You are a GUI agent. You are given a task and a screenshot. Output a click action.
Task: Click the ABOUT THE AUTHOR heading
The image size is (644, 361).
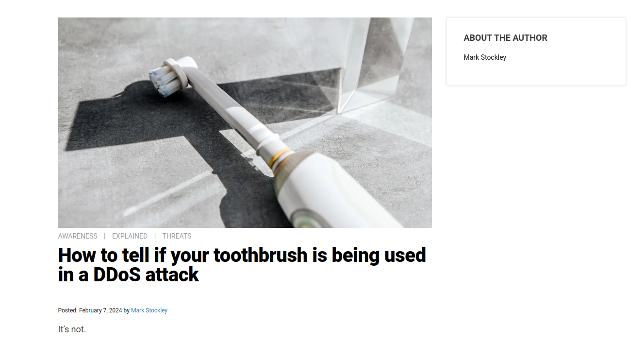click(505, 38)
